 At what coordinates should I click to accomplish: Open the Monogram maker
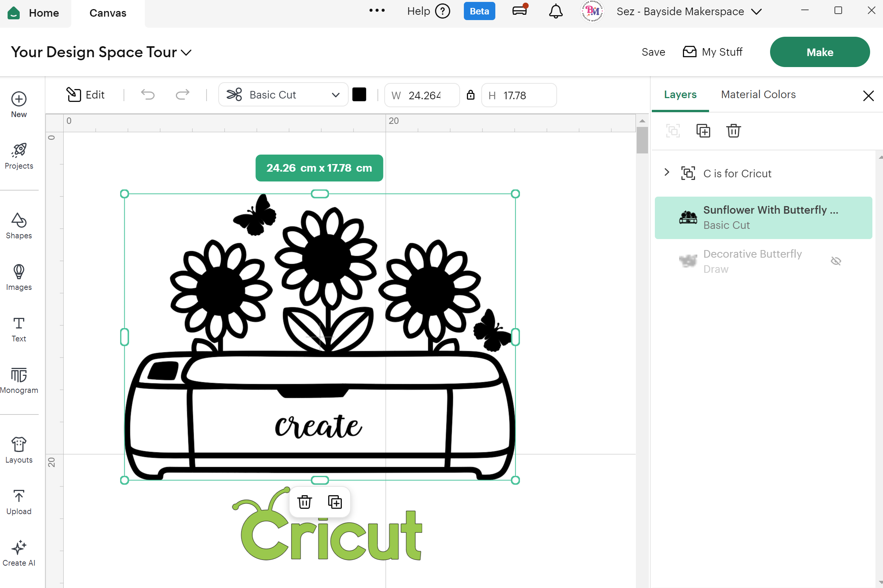click(x=19, y=380)
